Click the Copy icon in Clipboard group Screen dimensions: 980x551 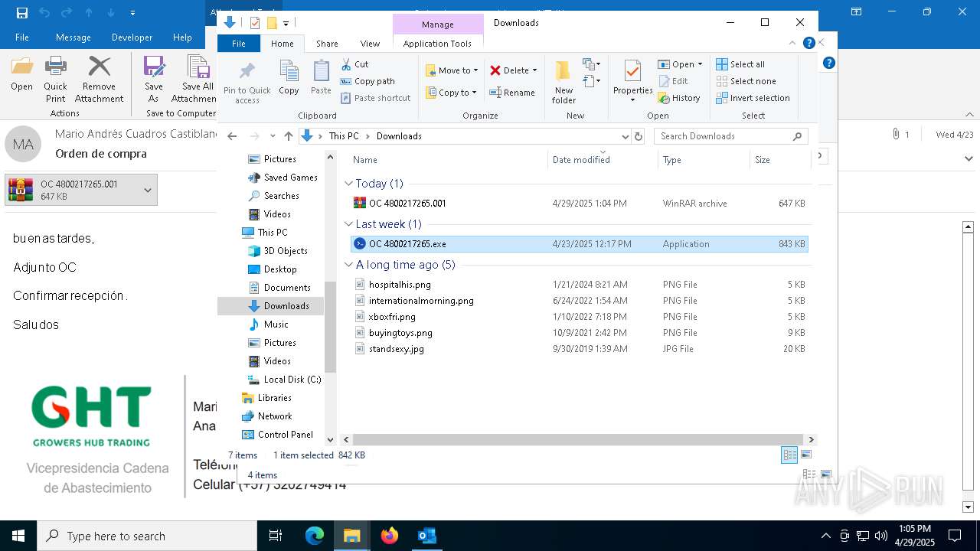pos(289,71)
